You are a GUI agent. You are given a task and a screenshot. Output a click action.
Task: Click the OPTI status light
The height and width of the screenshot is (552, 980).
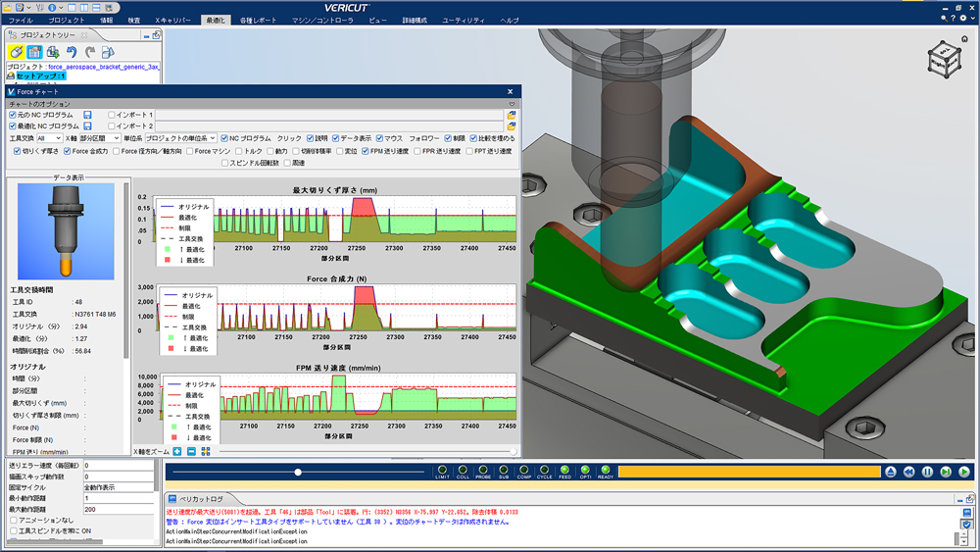click(x=585, y=470)
